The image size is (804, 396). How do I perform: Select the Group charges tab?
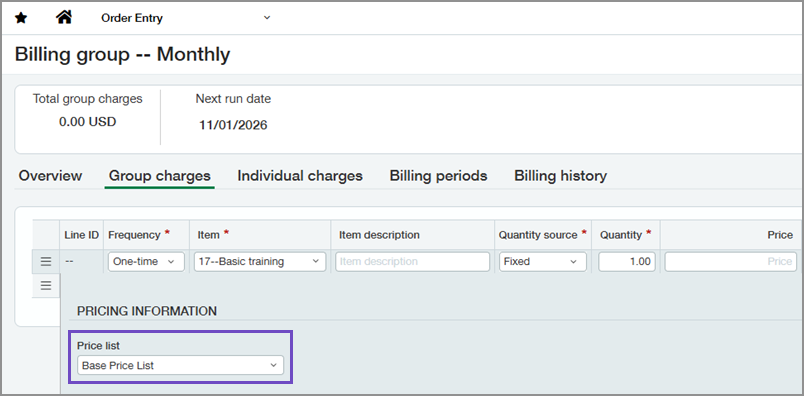coord(159,176)
